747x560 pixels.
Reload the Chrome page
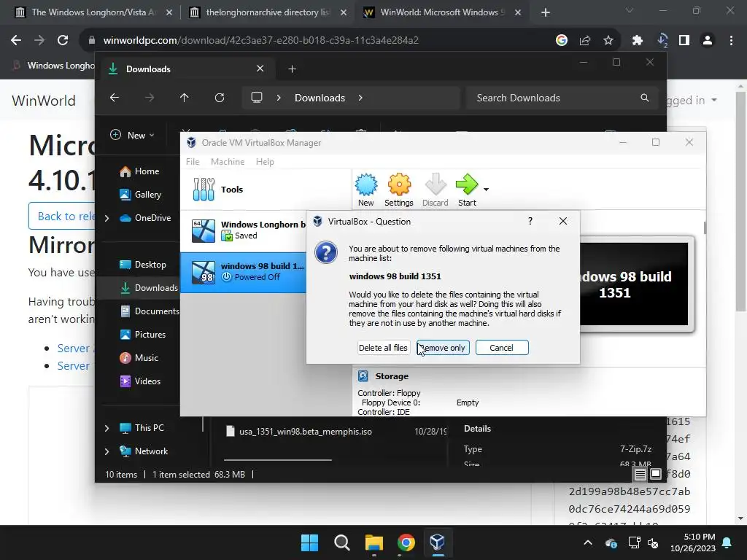tap(63, 41)
